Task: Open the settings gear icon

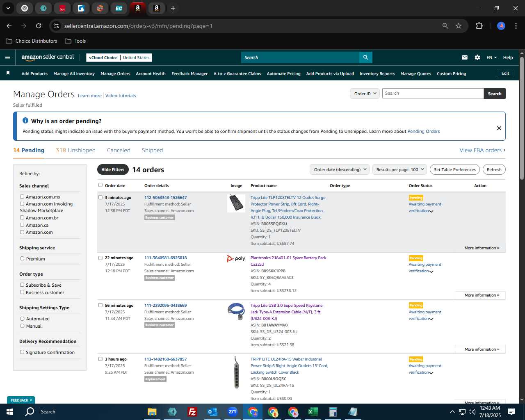Action: pos(477,57)
